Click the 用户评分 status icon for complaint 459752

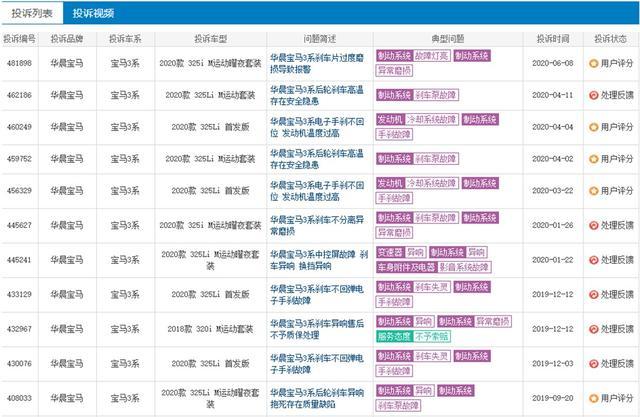tap(593, 159)
